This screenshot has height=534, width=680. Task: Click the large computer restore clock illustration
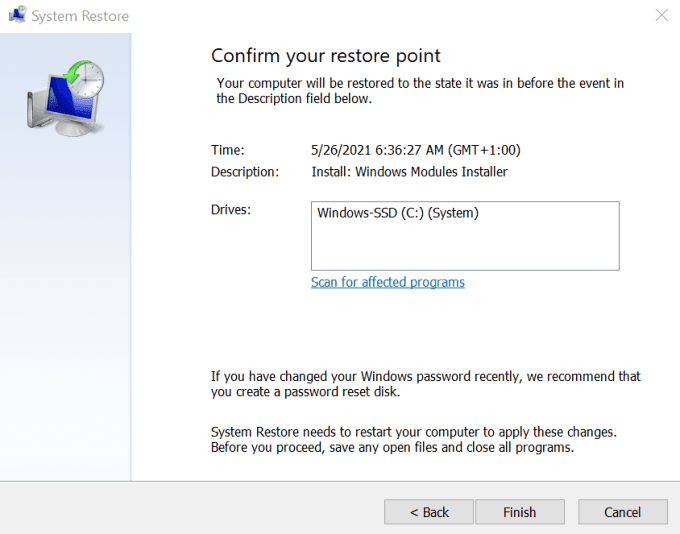coord(63,97)
